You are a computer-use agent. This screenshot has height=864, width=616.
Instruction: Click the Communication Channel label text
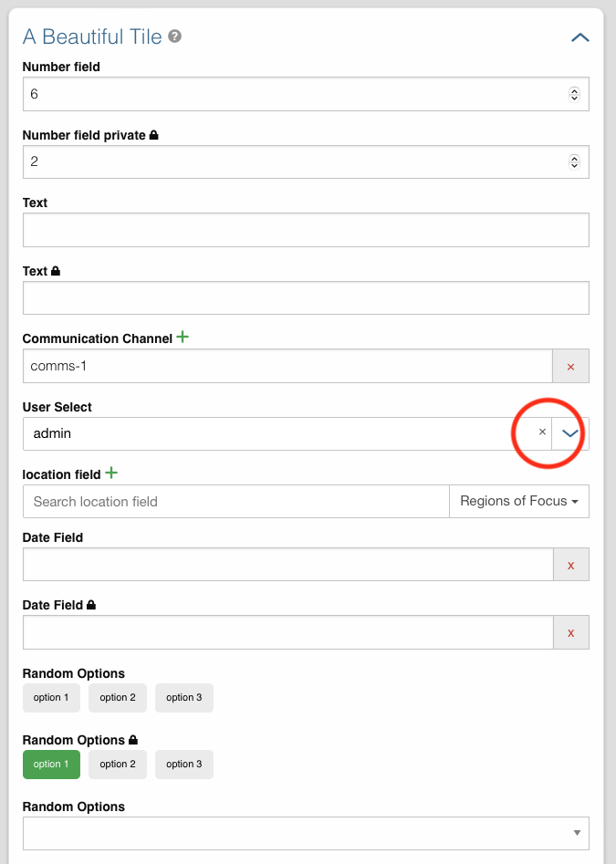point(97,338)
